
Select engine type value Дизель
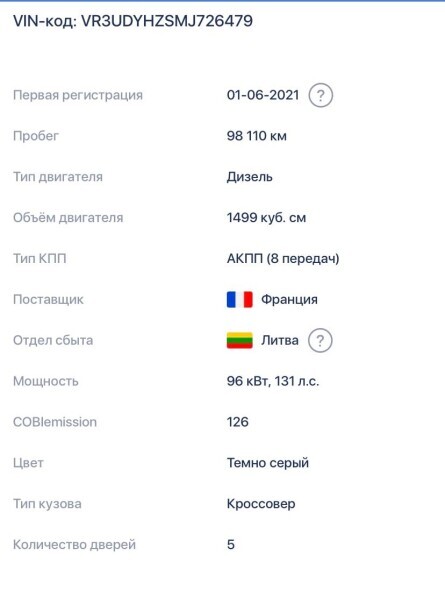(250, 177)
